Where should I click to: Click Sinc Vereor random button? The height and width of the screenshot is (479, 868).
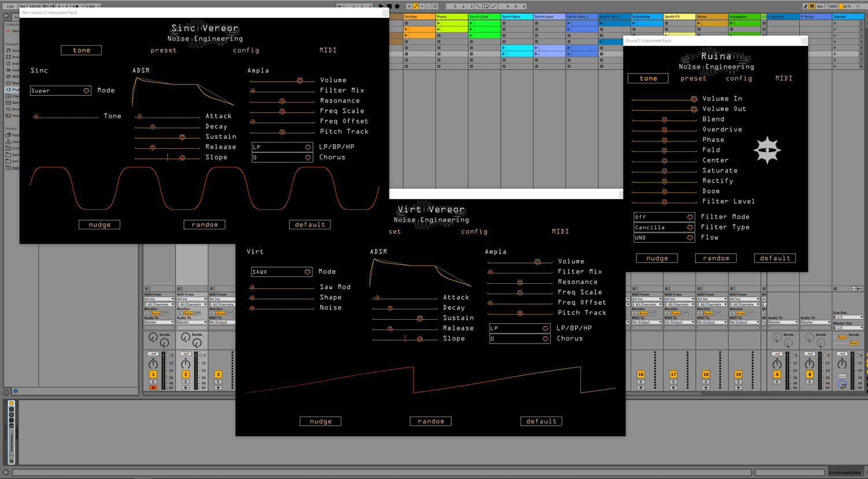[205, 225]
